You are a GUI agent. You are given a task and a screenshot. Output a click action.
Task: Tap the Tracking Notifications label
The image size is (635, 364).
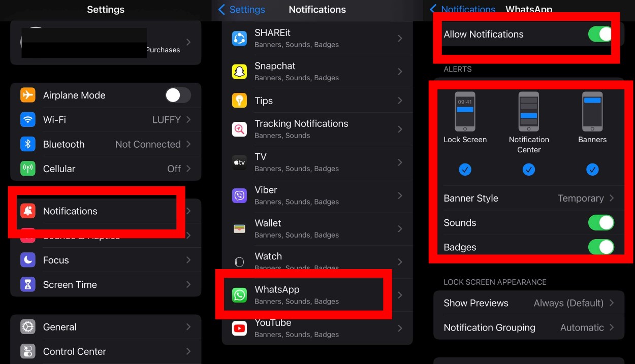click(301, 123)
